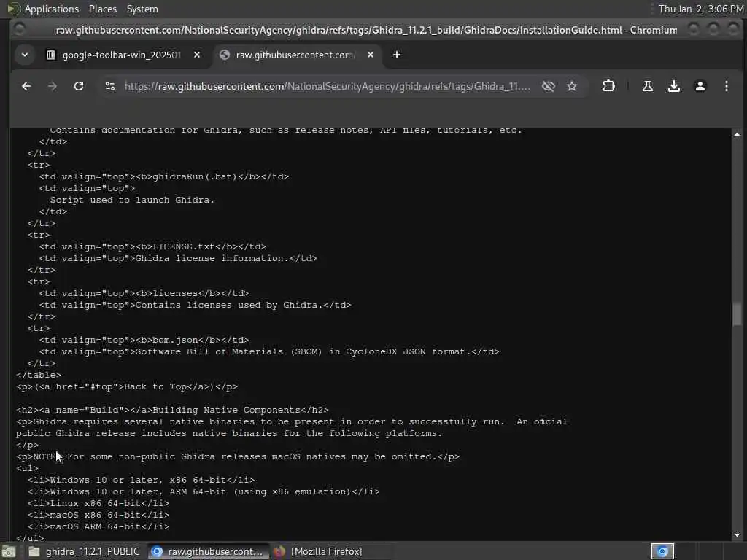This screenshot has height=560, width=747.
Task: Click the workspace switcher icon in taskbar
Action: (x=662, y=551)
